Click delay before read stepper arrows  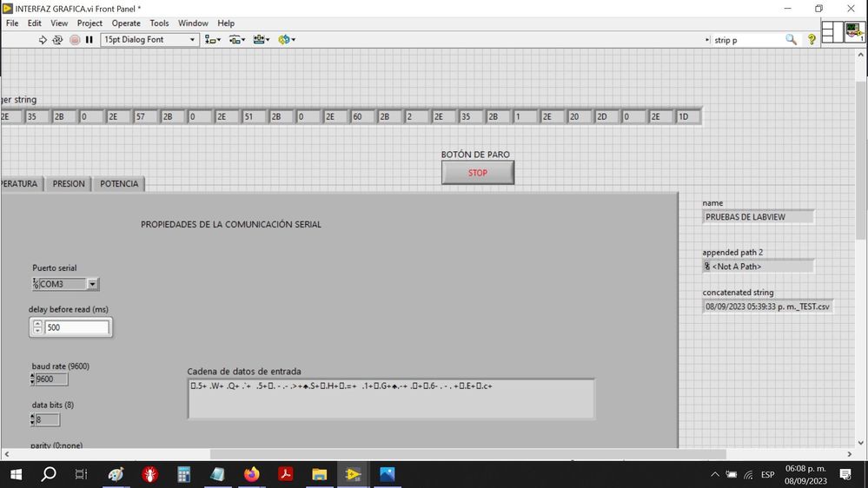pyautogui.click(x=37, y=327)
